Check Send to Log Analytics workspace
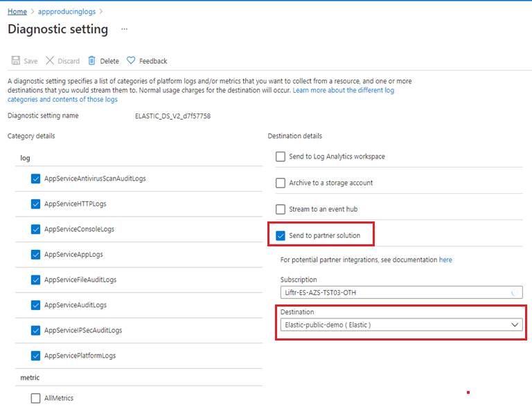532x409 pixels. (x=281, y=156)
